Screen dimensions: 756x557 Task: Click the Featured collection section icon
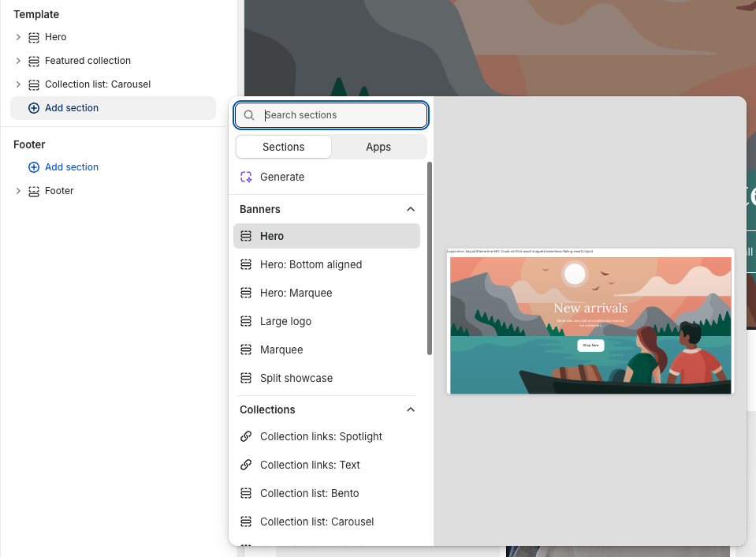tap(34, 61)
